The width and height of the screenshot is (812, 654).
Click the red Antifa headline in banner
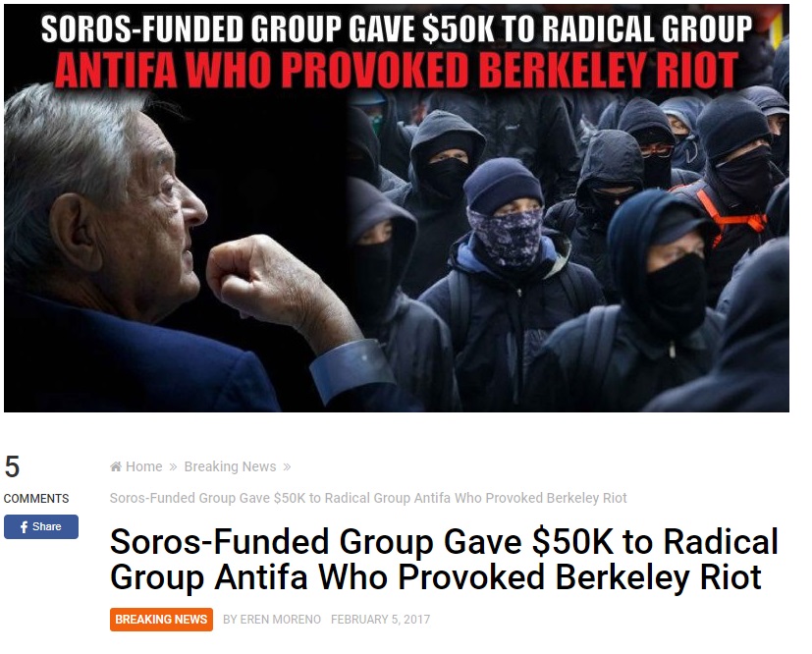tap(396, 71)
